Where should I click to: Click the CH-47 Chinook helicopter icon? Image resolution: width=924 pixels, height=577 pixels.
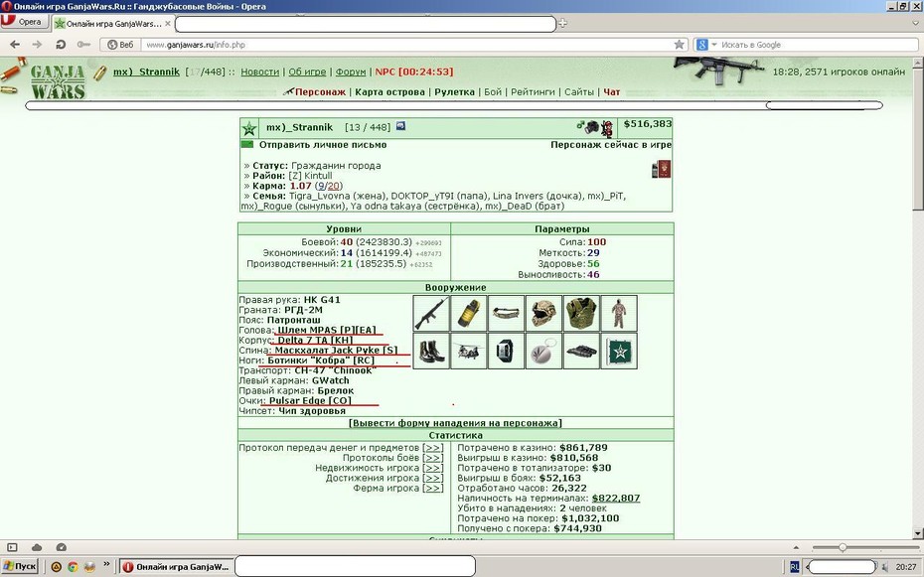[469, 351]
